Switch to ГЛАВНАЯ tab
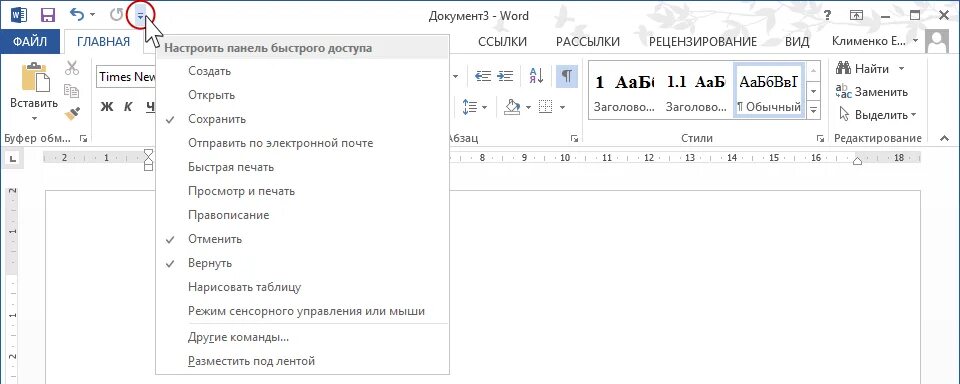The height and width of the screenshot is (384, 960). (x=103, y=42)
